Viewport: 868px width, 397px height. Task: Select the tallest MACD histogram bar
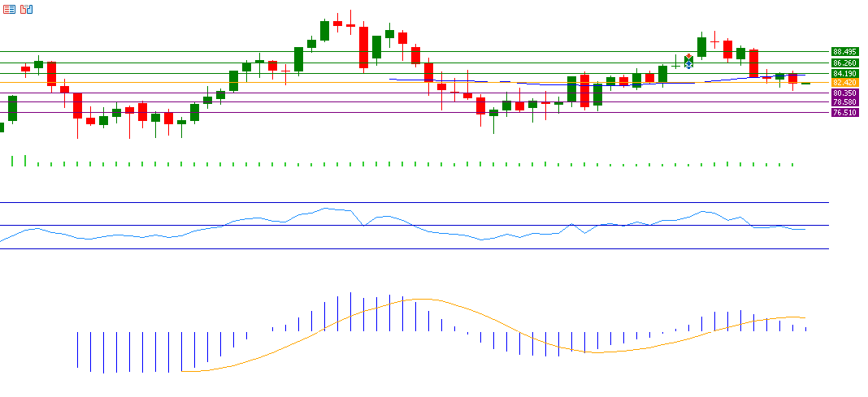coord(350,311)
